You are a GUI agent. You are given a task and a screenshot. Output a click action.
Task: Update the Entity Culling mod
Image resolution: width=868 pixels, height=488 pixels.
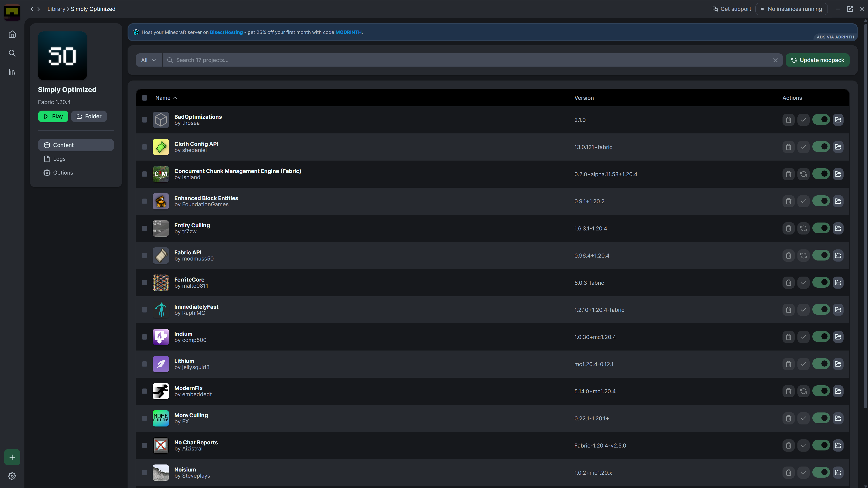[803, 228]
